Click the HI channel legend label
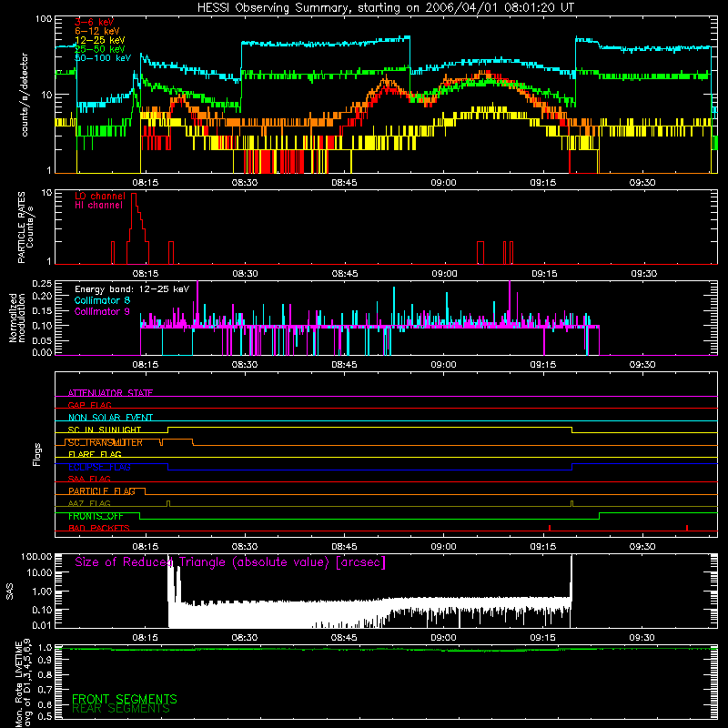Image resolution: width=728 pixels, height=728 pixels. point(98,206)
